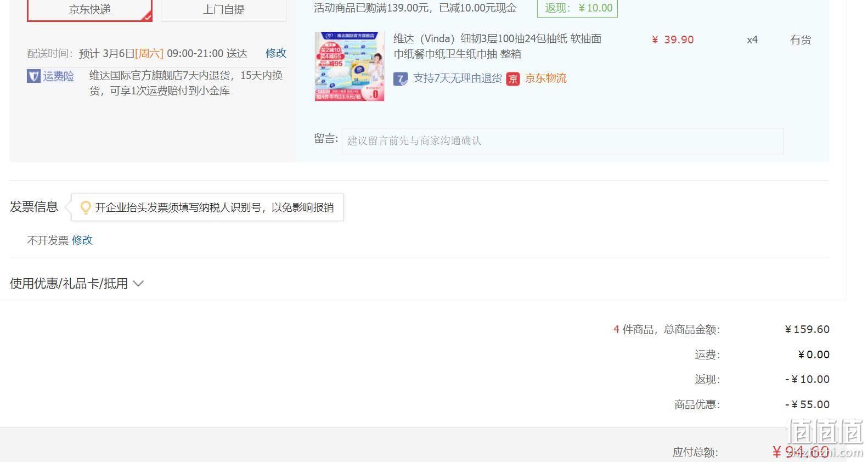The image size is (868, 462).
Task: Click 返现 value -¥10.00
Action: 807,380
